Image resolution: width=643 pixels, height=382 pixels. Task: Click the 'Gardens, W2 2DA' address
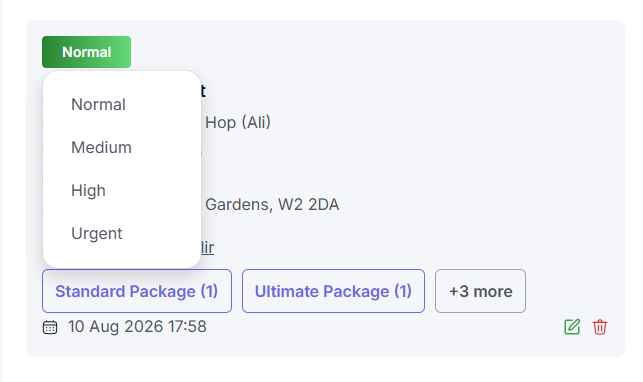click(272, 204)
